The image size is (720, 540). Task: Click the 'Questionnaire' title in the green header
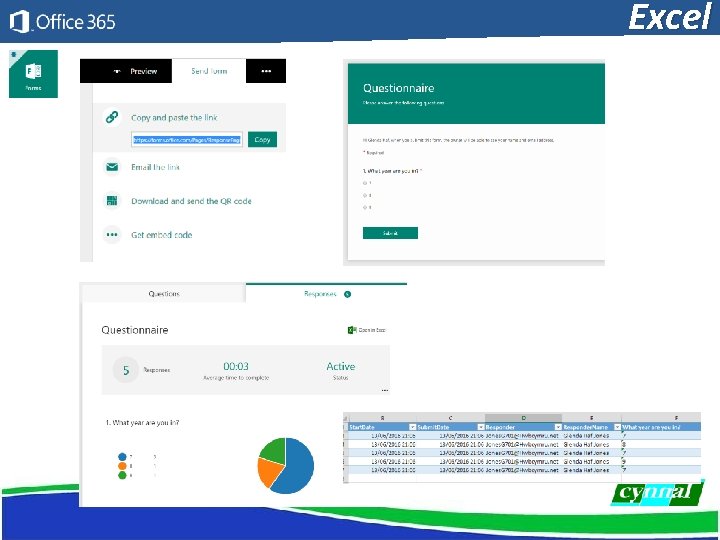click(x=399, y=88)
